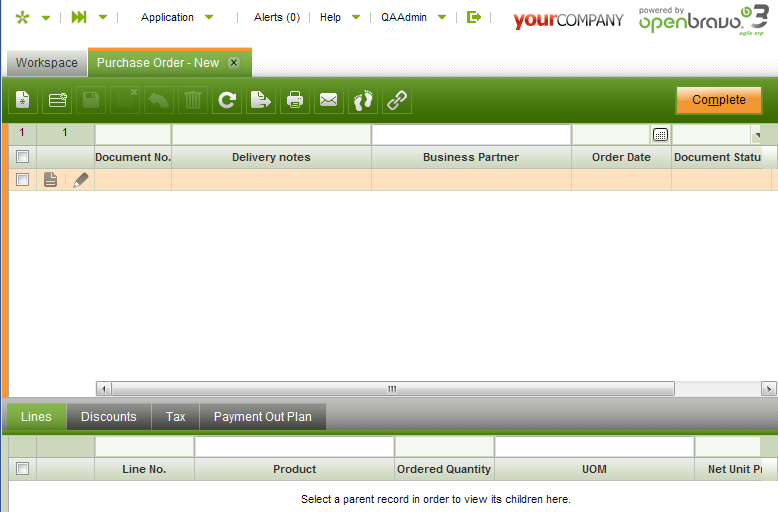Viewport: 778px width, 512px height.
Task: Click the green quick launch skip icon
Action: pyautogui.click(x=79, y=17)
